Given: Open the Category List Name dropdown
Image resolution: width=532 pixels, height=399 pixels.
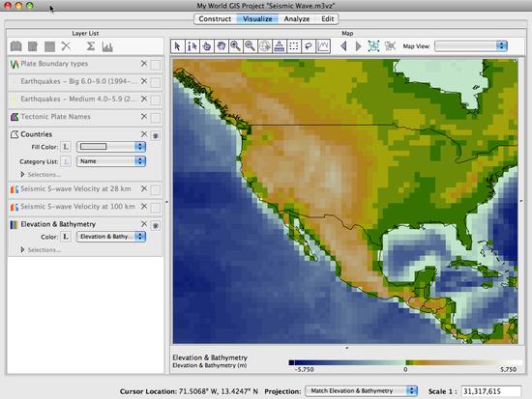Looking at the screenshot, I should (x=111, y=161).
